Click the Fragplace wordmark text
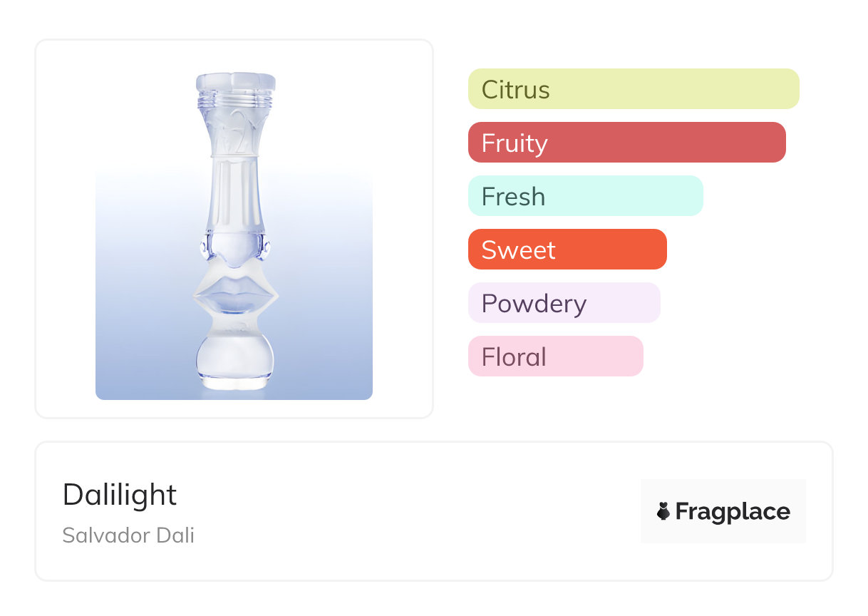Viewport: 868px width, 616px height. coord(733,511)
